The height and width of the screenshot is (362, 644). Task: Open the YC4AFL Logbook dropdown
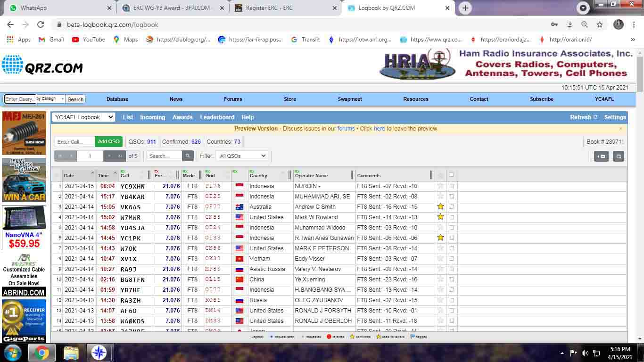[83, 117]
